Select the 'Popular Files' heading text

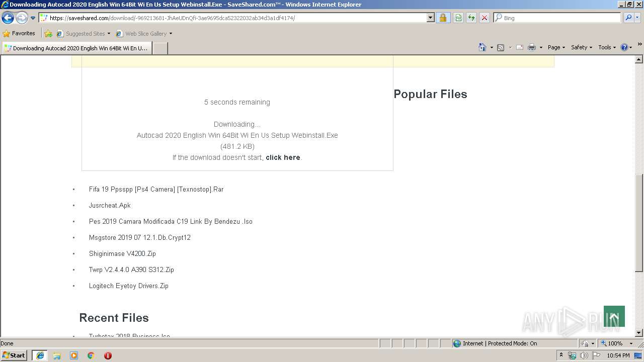coord(430,95)
